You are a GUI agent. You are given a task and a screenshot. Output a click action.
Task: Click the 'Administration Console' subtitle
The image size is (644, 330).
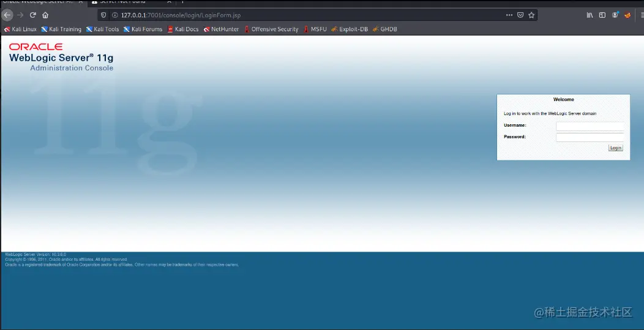pos(72,68)
